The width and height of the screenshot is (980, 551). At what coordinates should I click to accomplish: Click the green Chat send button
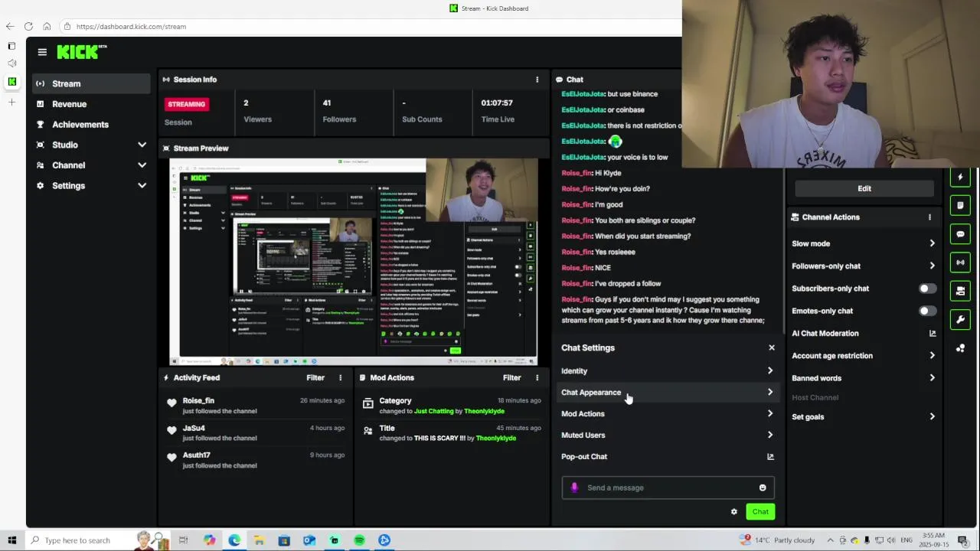click(760, 512)
